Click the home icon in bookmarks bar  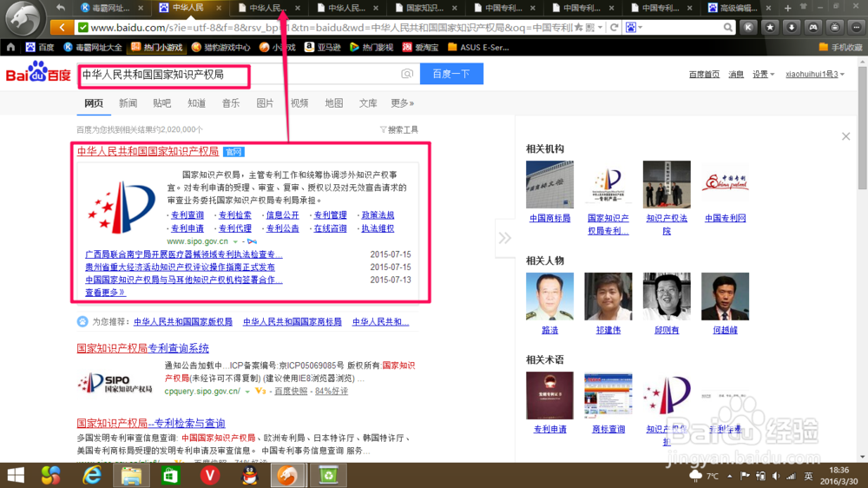[x=10, y=47]
